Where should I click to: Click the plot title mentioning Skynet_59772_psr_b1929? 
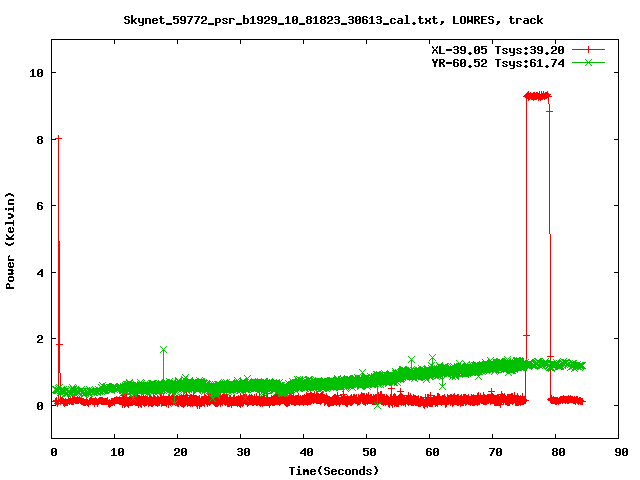pyautogui.click(x=333, y=20)
